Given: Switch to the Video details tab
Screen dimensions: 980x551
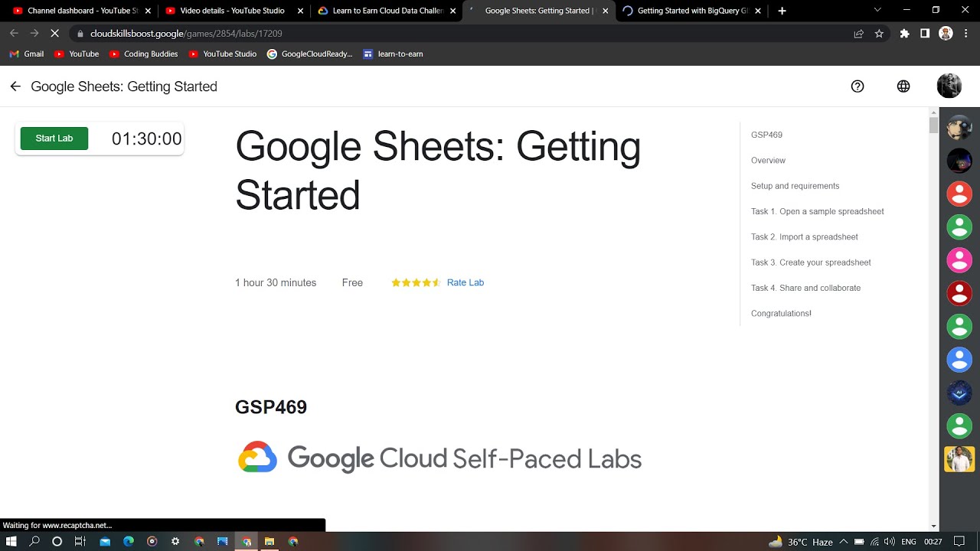Looking at the screenshot, I should tap(234, 11).
